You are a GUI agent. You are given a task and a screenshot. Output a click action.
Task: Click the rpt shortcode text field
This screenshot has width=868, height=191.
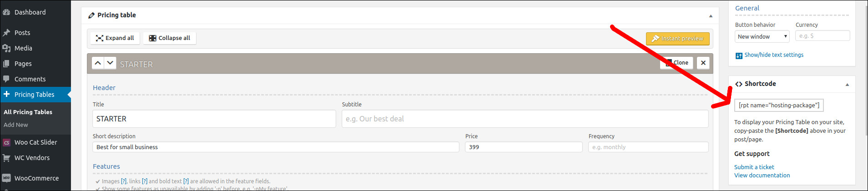779,105
